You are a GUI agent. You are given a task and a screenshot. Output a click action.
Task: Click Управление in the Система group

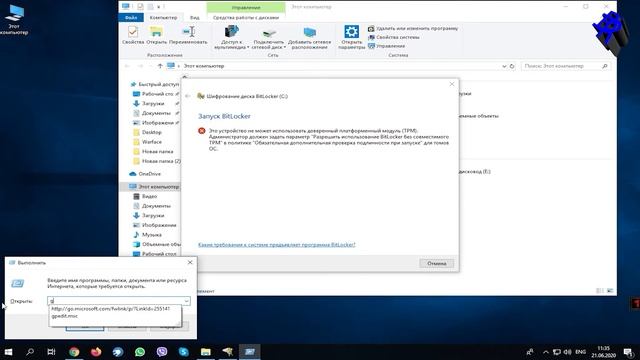[x=387, y=46]
